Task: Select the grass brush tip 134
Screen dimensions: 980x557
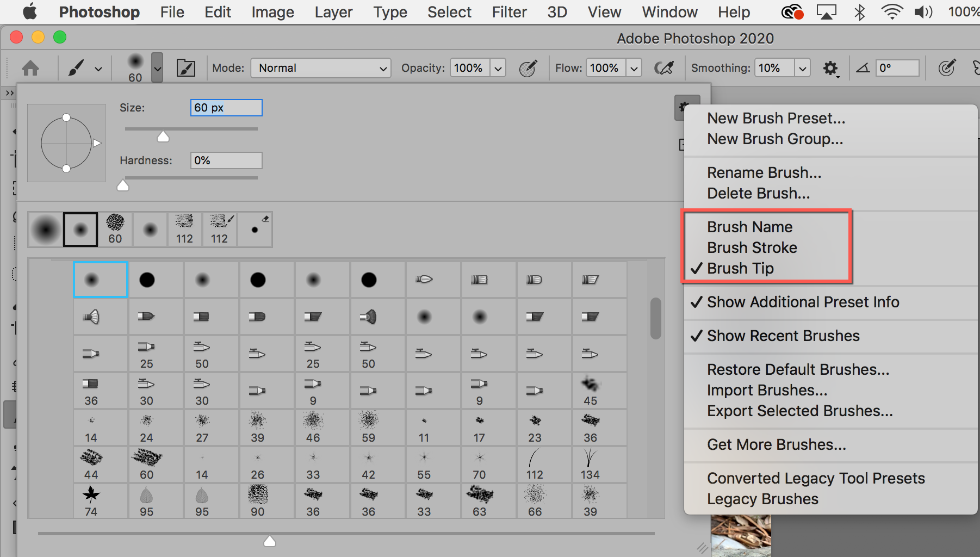Action: [x=590, y=463]
